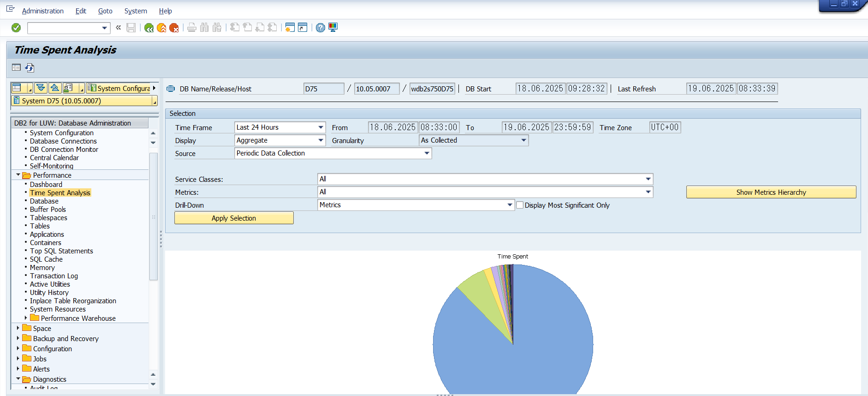Image resolution: width=868 pixels, height=396 pixels.
Task: Click the green Back arrow icon
Action: (149, 28)
